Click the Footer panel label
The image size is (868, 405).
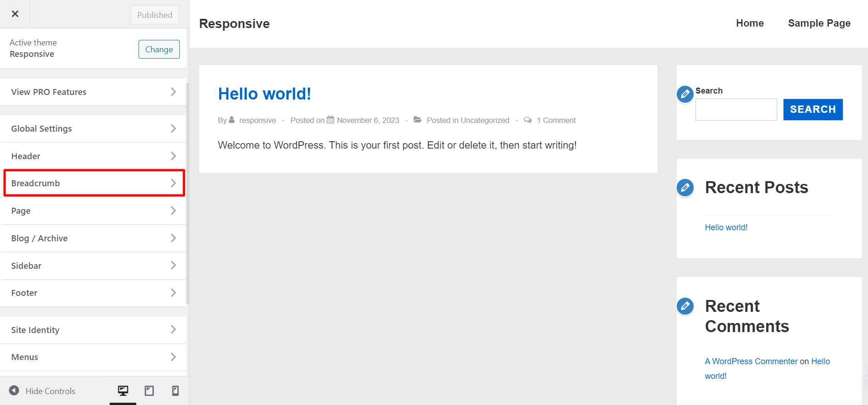coord(24,293)
